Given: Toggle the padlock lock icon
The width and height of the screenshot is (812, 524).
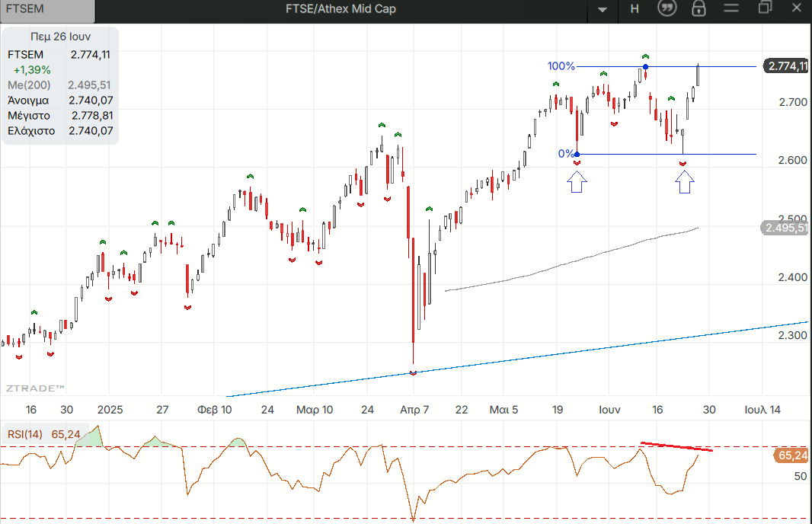Looking at the screenshot, I should [699, 8].
